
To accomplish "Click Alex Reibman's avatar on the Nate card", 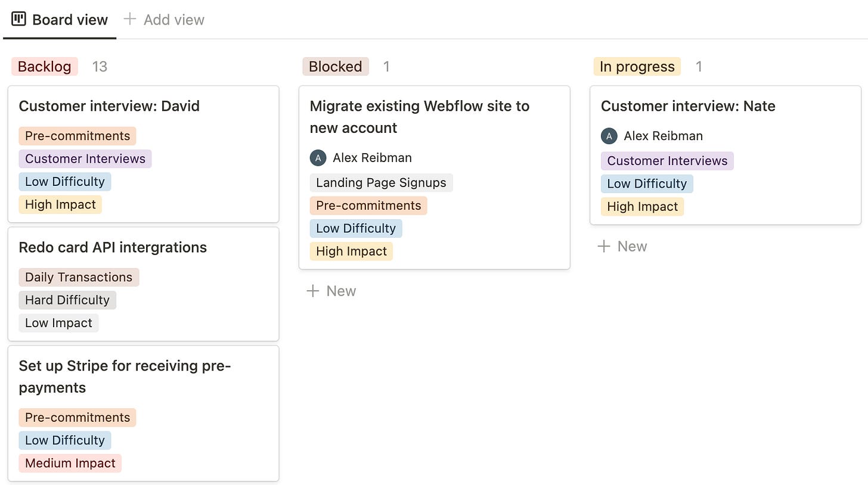I will pyautogui.click(x=609, y=136).
